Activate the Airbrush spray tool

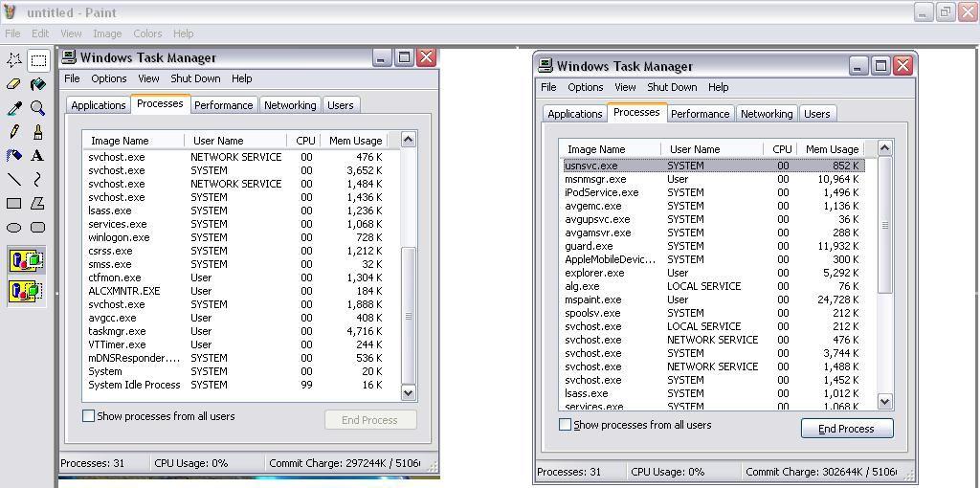[x=14, y=156]
